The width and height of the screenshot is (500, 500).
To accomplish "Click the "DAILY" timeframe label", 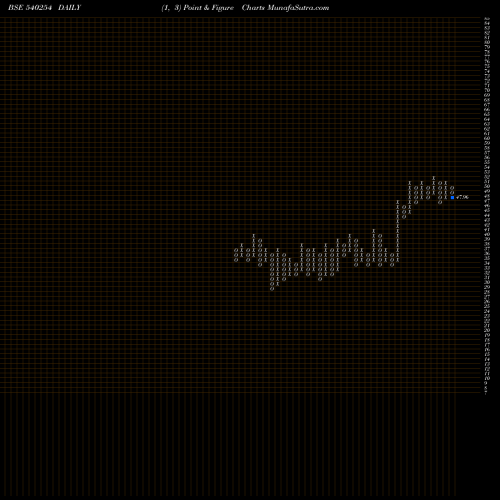I will [69, 8].
